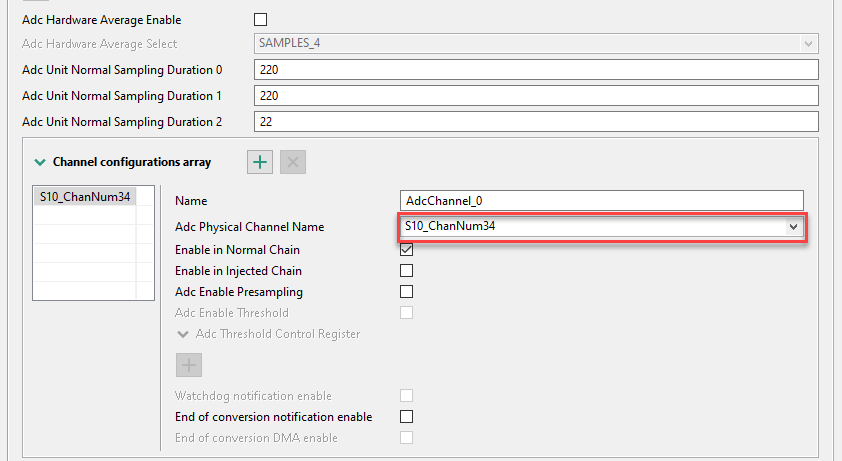Select S10_ChanNum34 in the channel list

85,197
